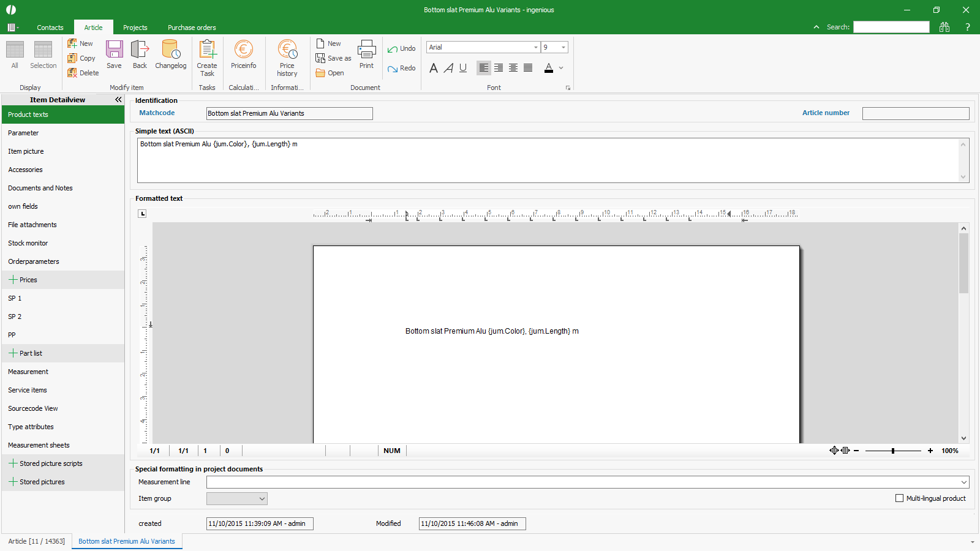Switch to the Projects tab

coord(135,28)
